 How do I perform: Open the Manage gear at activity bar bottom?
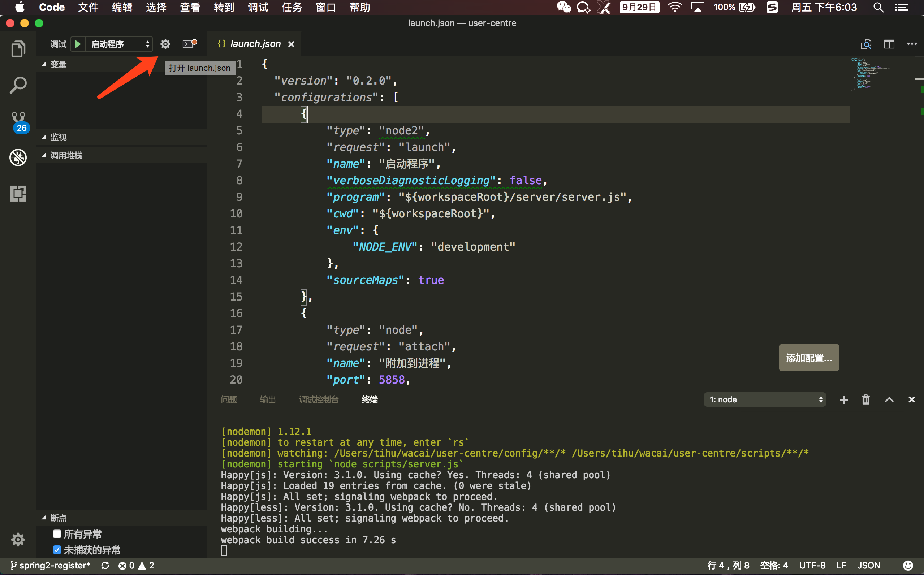pos(18,539)
